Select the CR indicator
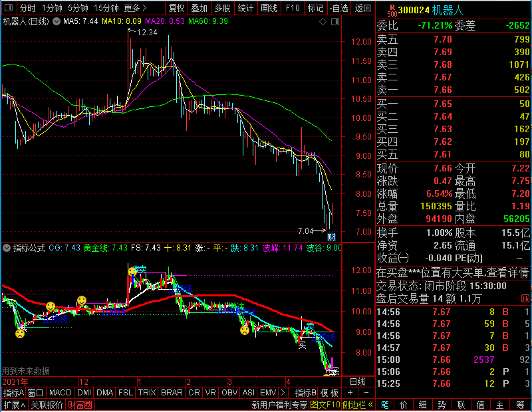Viewport: 532px width, 412px height. [194, 393]
